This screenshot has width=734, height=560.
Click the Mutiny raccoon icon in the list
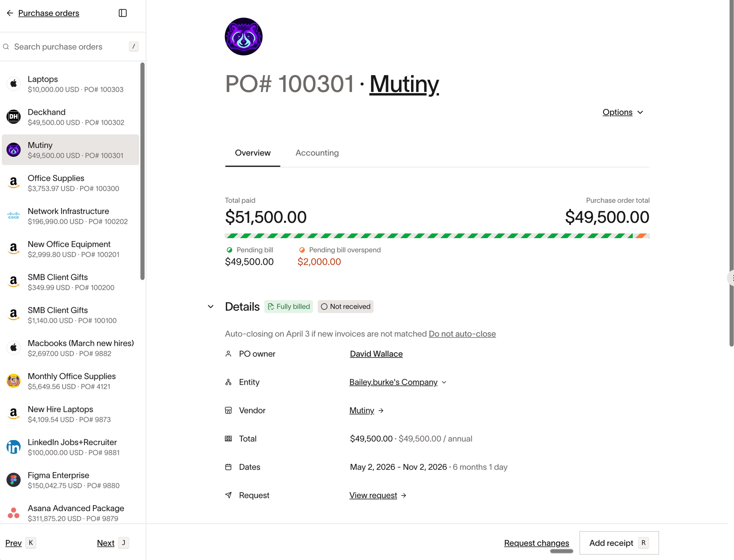click(14, 150)
